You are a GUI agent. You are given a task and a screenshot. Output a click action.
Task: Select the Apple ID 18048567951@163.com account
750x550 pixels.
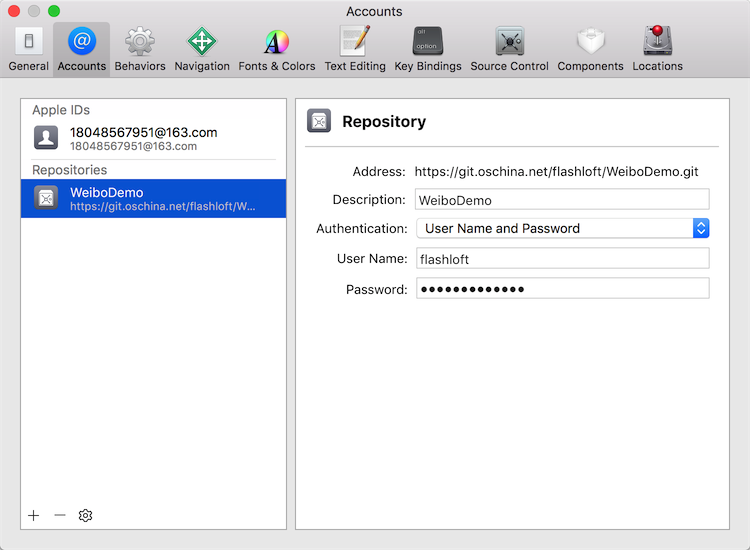154,138
